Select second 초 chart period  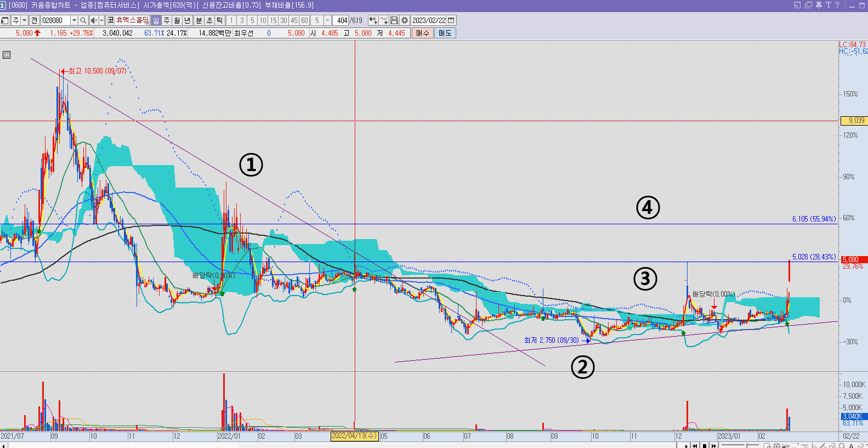point(209,20)
